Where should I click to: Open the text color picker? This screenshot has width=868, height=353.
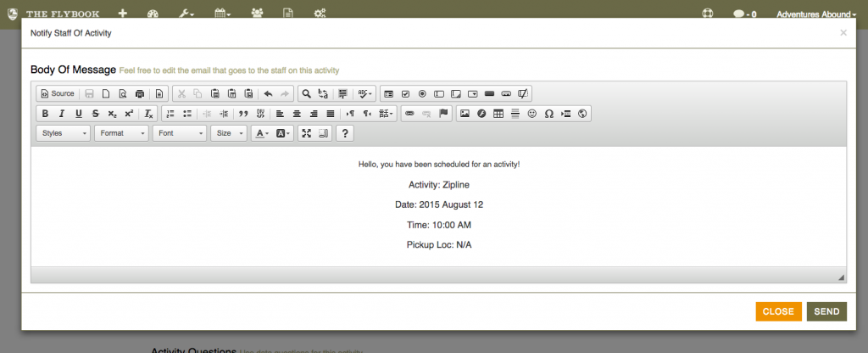coord(261,133)
